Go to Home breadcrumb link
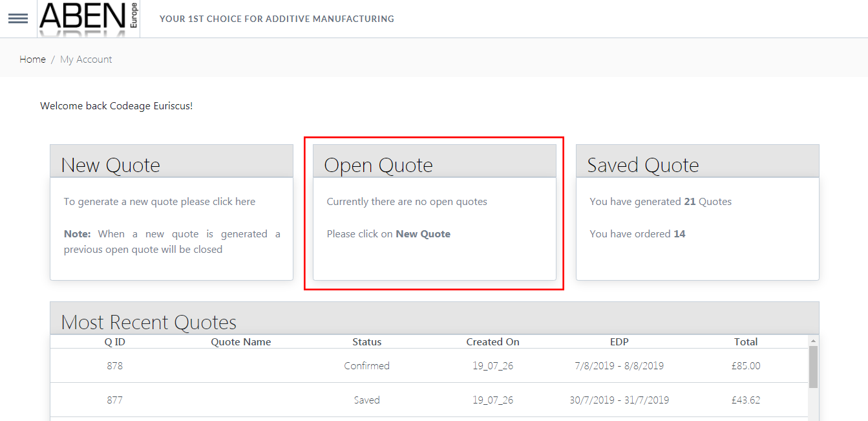Image resolution: width=868 pixels, height=421 pixels. click(x=32, y=59)
